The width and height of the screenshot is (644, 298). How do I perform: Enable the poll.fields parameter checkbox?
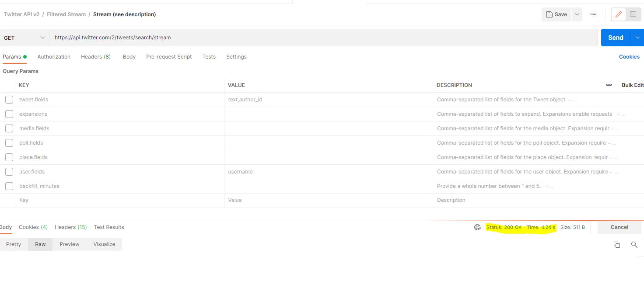[x=9, y=143]
